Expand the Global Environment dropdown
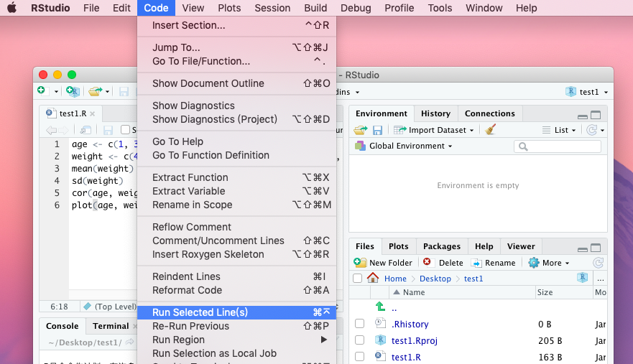 [x=404, y=146]
